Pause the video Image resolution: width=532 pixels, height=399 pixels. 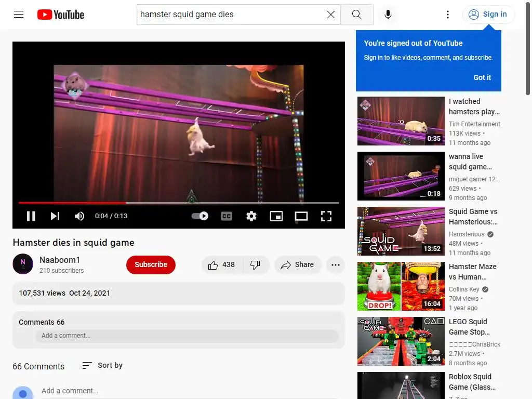pyautogui.click(x=31, y=216)
